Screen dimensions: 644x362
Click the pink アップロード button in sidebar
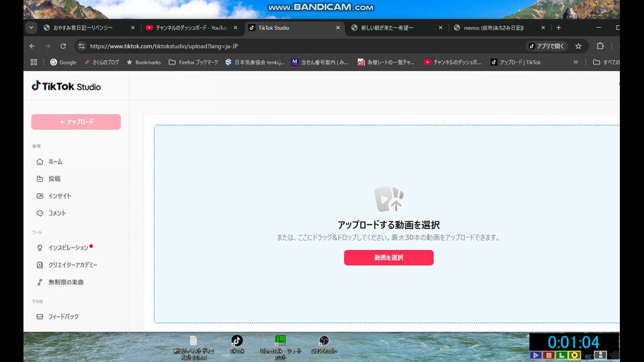76,122
